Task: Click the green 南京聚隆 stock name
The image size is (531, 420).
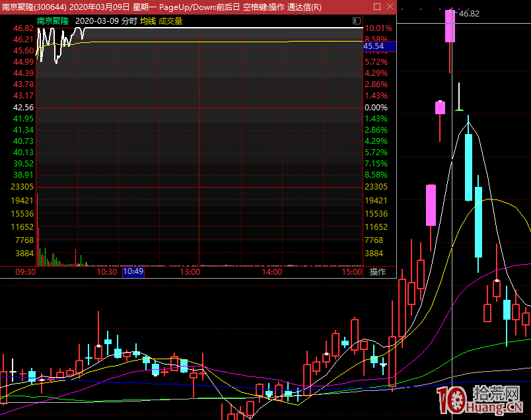Action: coord(53,21)
